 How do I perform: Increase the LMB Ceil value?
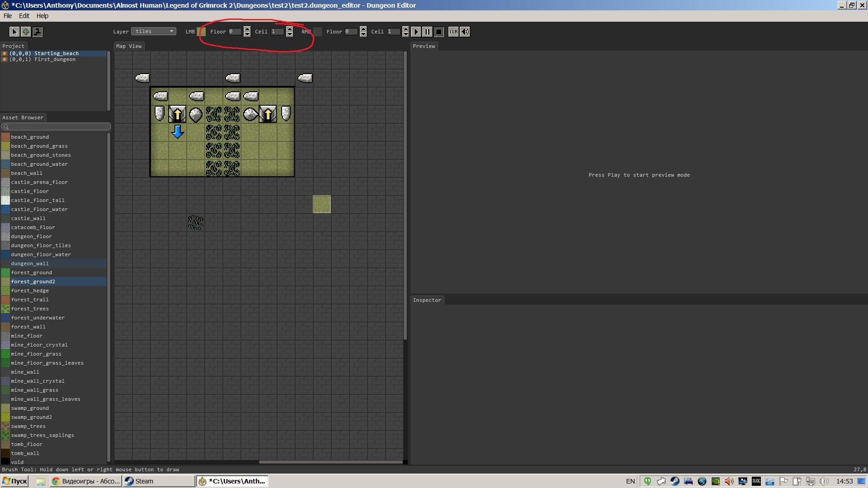click(x=290, y=29)
